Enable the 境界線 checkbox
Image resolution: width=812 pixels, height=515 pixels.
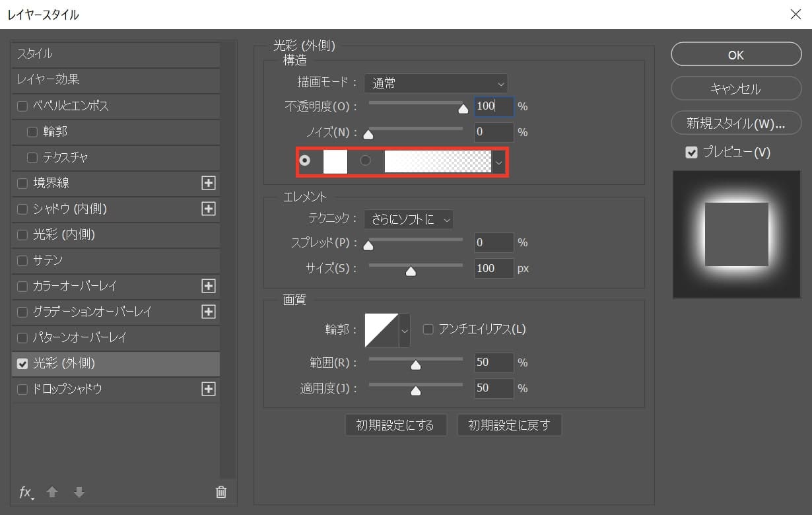pyautogui.click(x=22, y=183)
